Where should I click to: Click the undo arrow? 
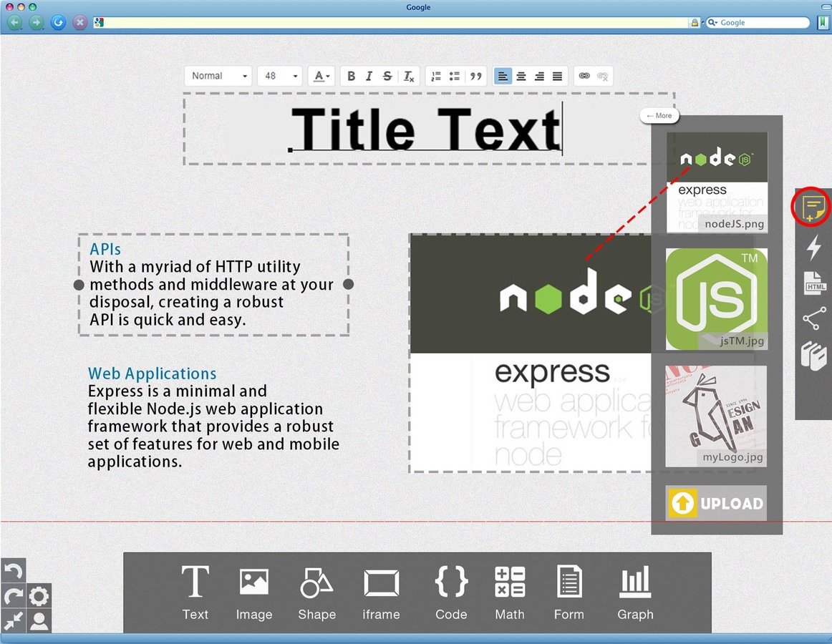(14, 571)
